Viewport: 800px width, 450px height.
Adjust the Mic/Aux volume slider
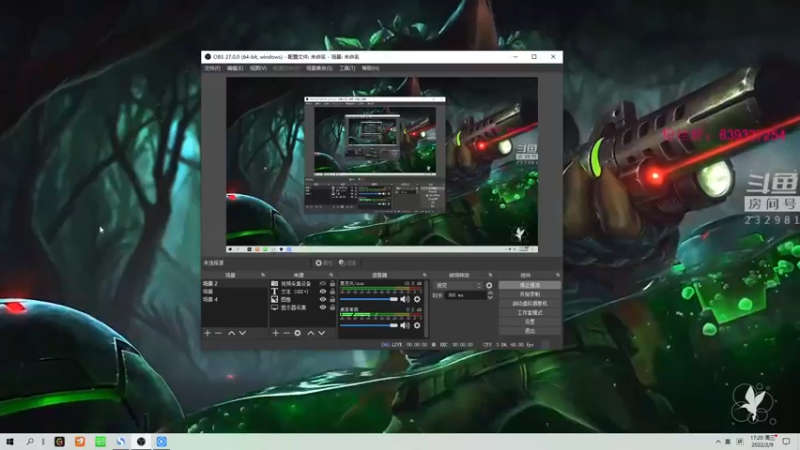click(x=369, y=299)
